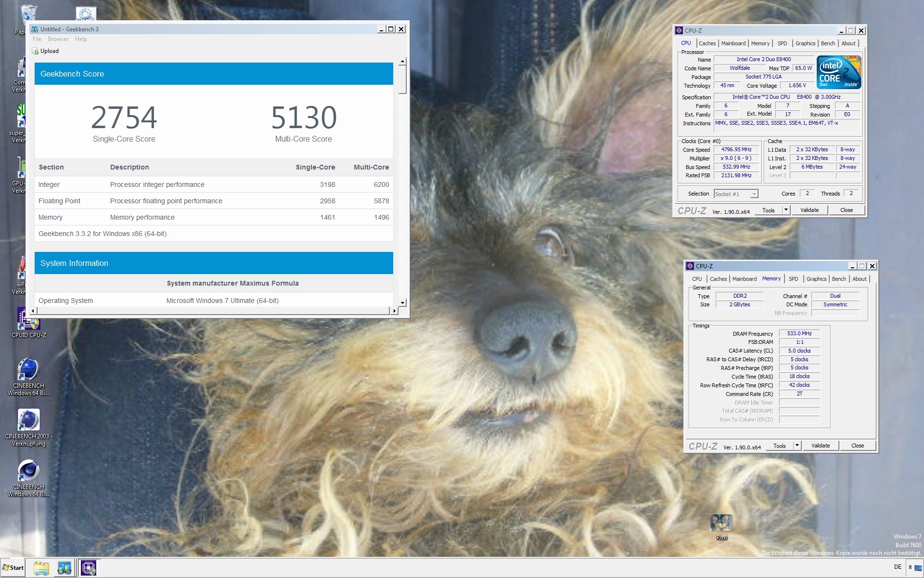Image resolution: width=924 pixels, height=578 pixels.
Task: Open About tab in top CPU-Z window
Action: coord(848,43)
